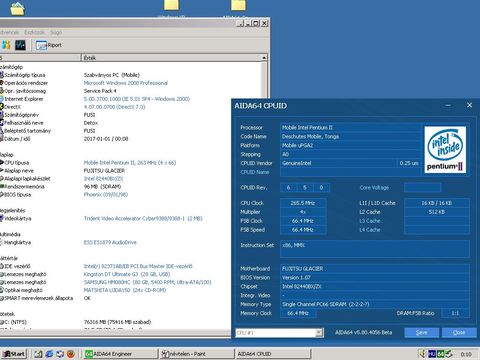Select the Rendszermemória row icon
The height and width of the screenshot is (360, 480).
pos(1,187)
